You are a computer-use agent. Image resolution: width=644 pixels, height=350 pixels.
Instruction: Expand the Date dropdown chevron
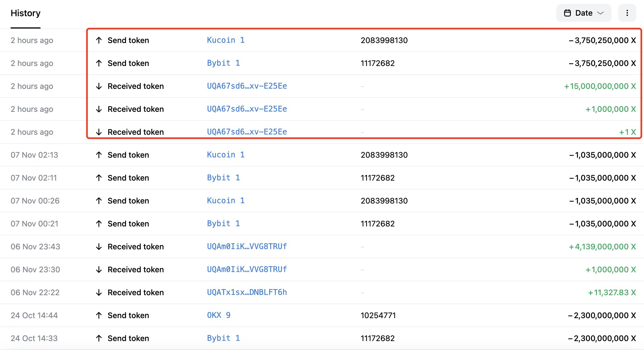click(x=600, y=13)
